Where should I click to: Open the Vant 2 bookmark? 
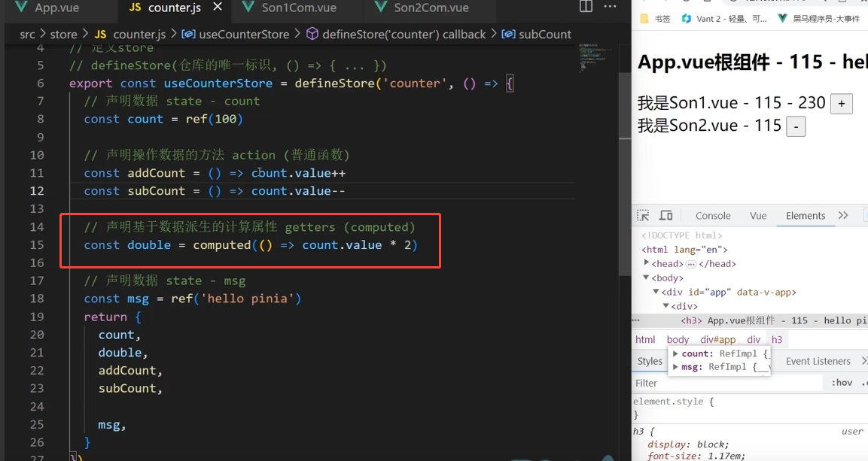tap(724, 19)
